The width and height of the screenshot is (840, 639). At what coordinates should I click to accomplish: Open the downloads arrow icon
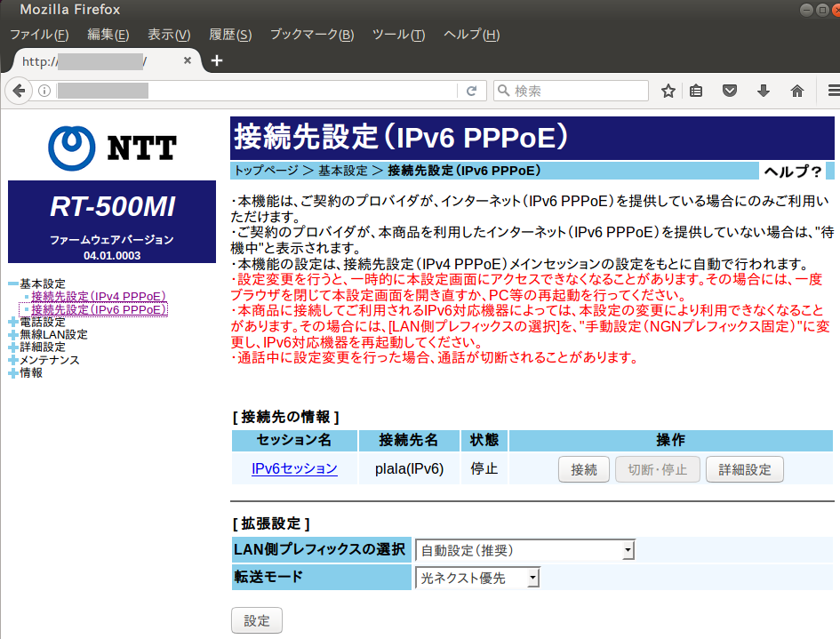[x=764, y=91]
